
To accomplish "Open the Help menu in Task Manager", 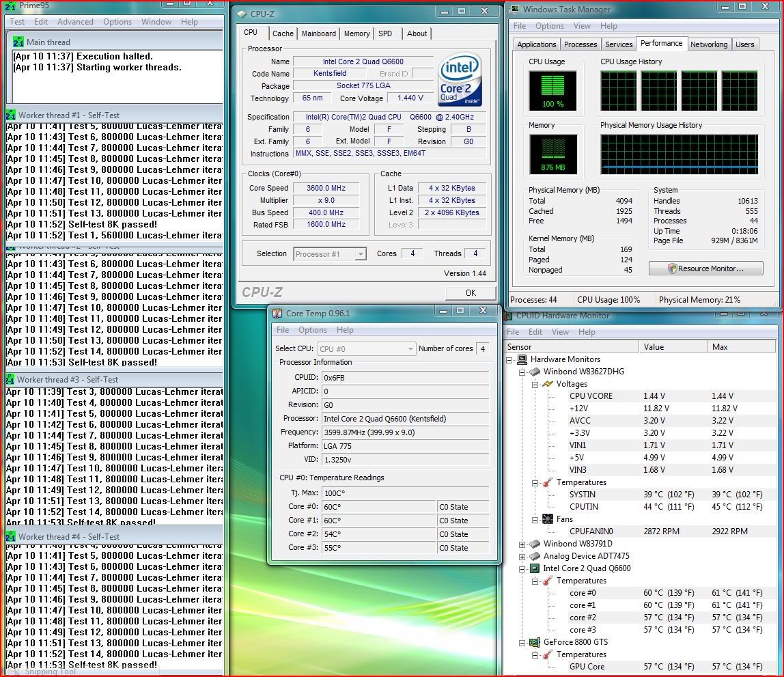I will [x=608, y=26].
